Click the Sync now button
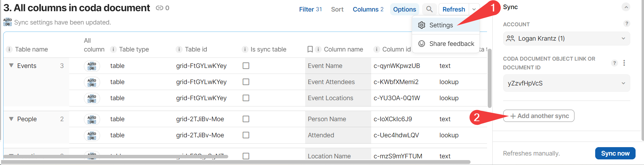 point(615,153)
